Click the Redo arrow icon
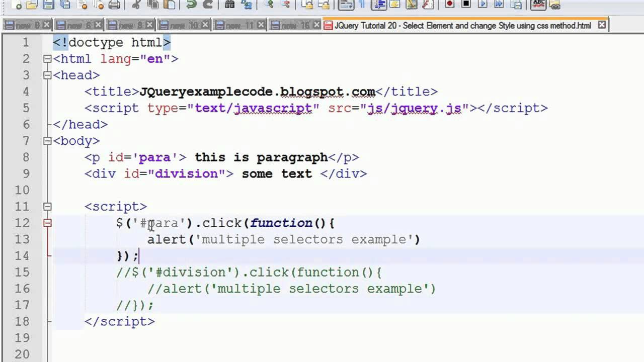644x362 pixels. pos(207,5)
